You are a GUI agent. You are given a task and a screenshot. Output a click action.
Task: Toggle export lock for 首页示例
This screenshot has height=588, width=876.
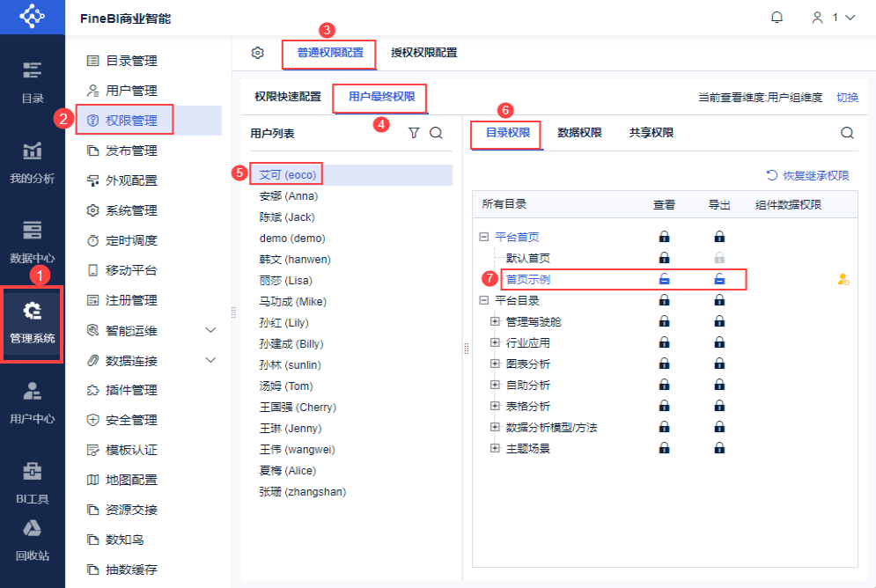click(719, 279)
